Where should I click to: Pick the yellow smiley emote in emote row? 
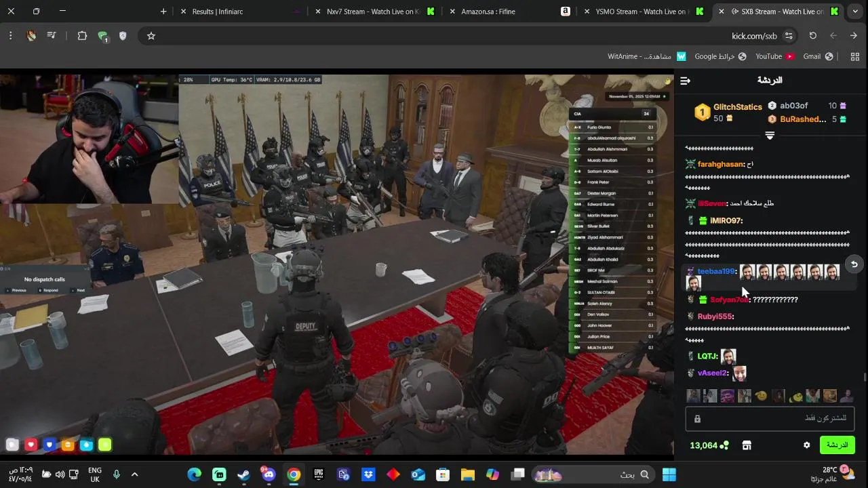coord(762,396)
